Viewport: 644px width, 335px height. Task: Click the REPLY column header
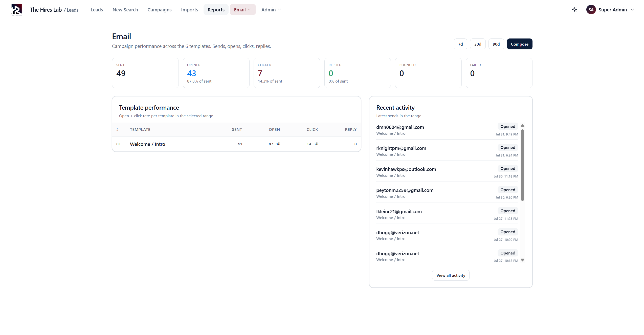[x=351, y=129]
